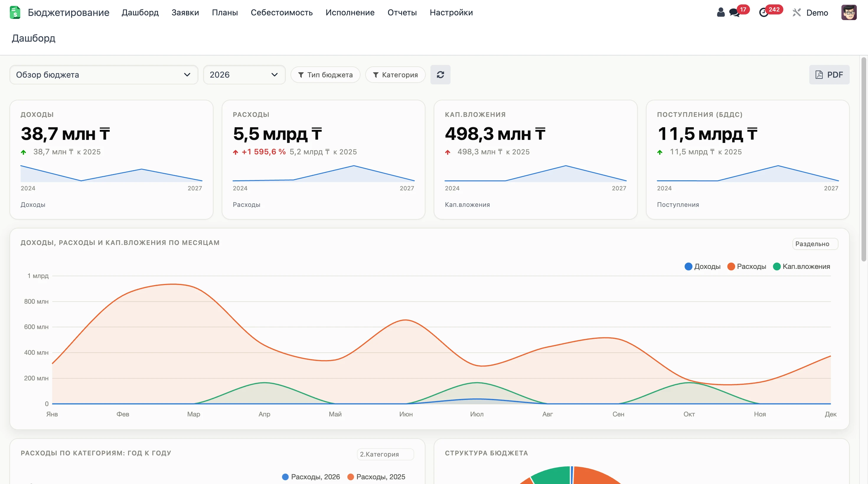
Task: Export the dashboard as PDF
Action: pos(829,74)
